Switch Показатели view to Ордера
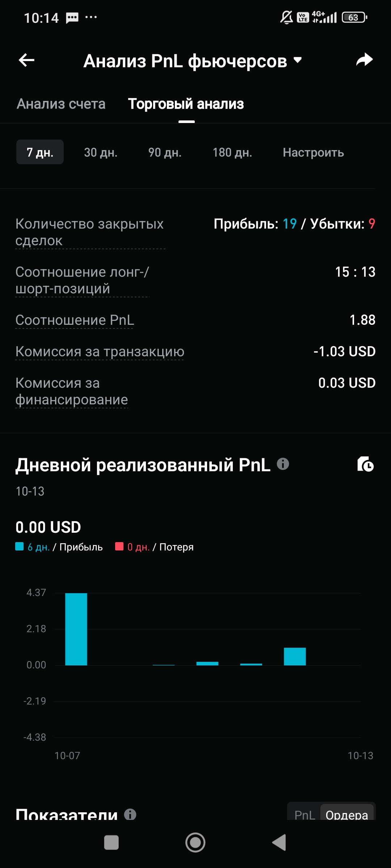The width and height of the screenshot is (391, 868). (346, 814)
